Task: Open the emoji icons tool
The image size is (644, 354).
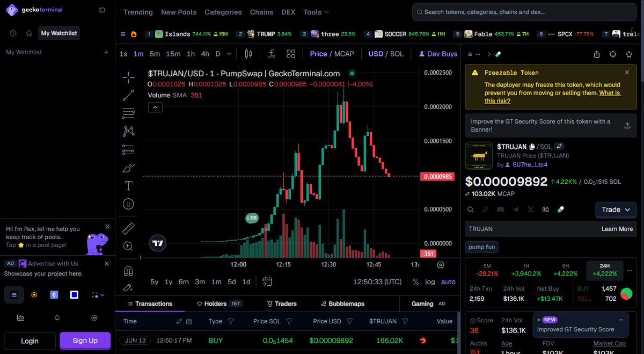Action: (128, 204)
